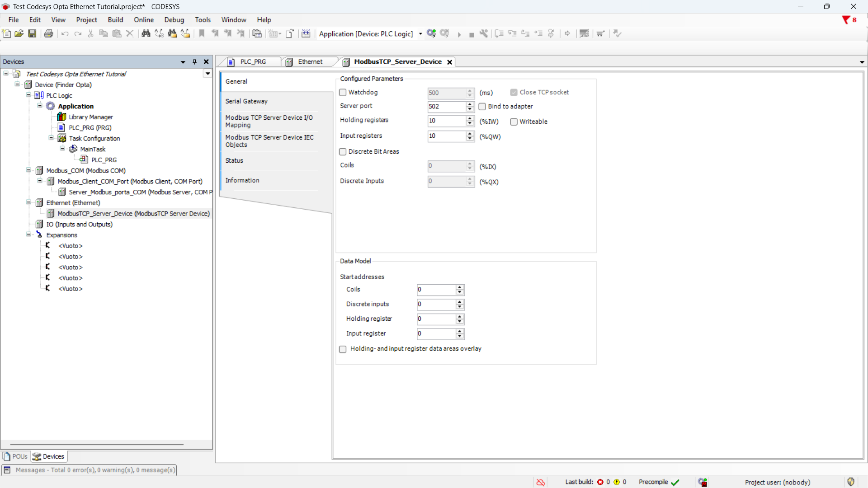Collapse the Expansions tree node
The image size is (868, 488).
(x=28, y=235)
